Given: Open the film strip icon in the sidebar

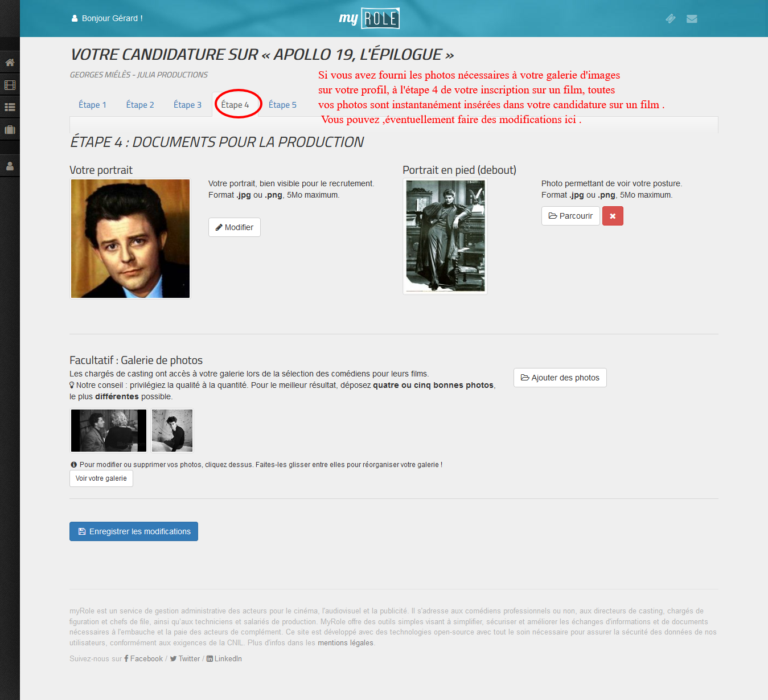Looking at the screenshot, I should click(x=10, y=85).
